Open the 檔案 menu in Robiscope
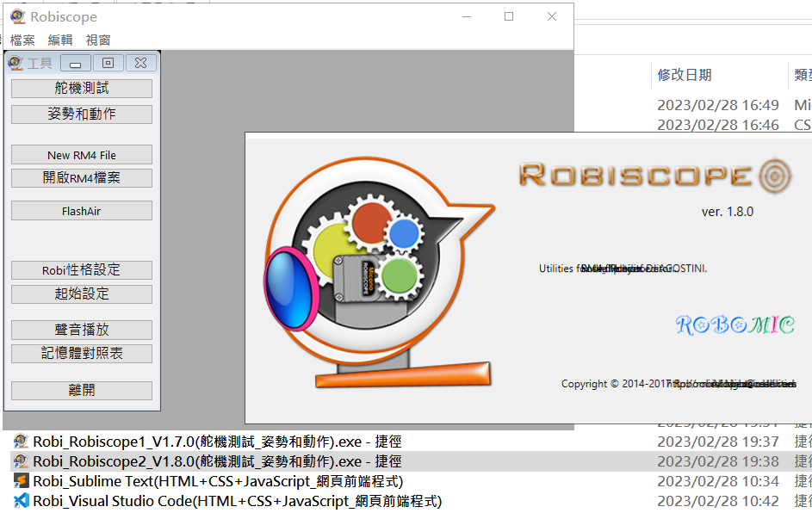Viewport: 812px width, 513px height. [x=22, y=40]
